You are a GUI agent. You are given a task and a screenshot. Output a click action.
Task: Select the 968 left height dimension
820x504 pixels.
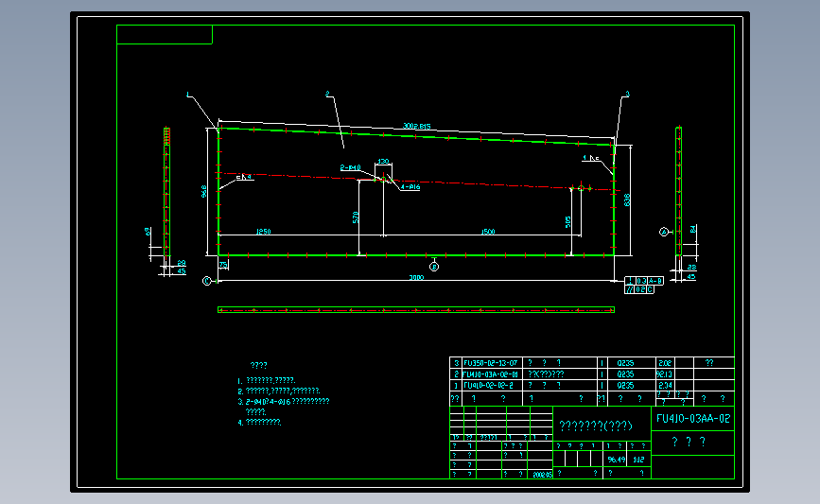[204, 191]
